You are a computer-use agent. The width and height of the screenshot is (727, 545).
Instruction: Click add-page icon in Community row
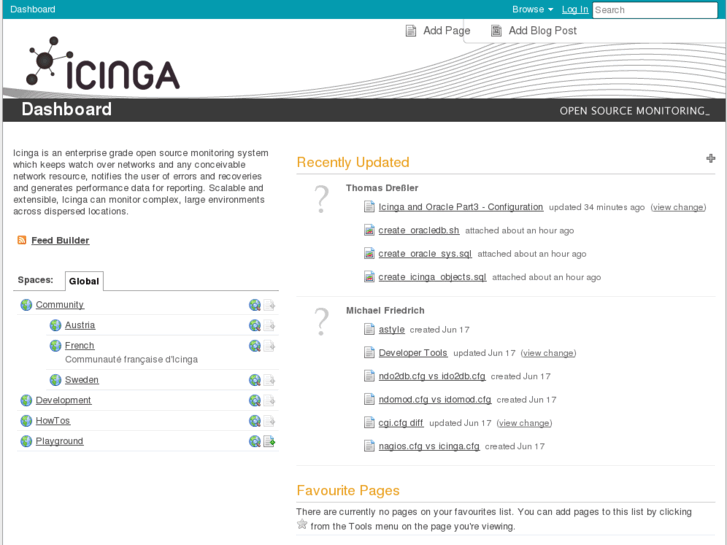269,305
